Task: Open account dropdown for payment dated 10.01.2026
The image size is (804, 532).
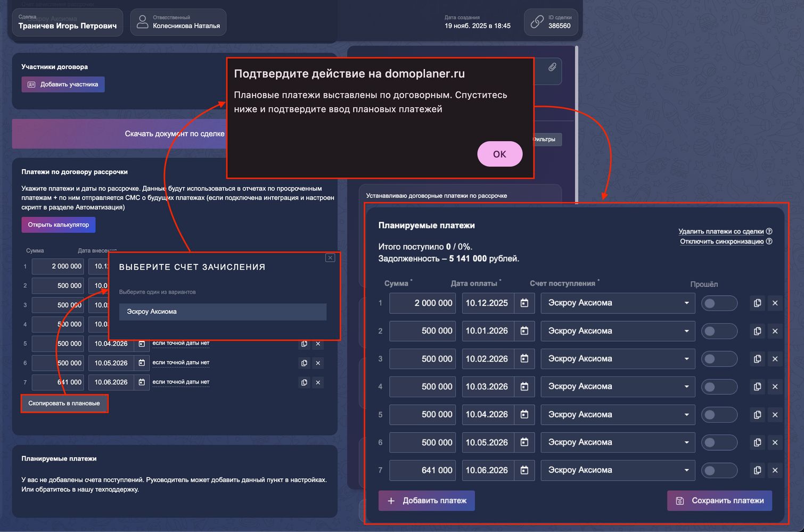Action: click(x=618, y=331)
